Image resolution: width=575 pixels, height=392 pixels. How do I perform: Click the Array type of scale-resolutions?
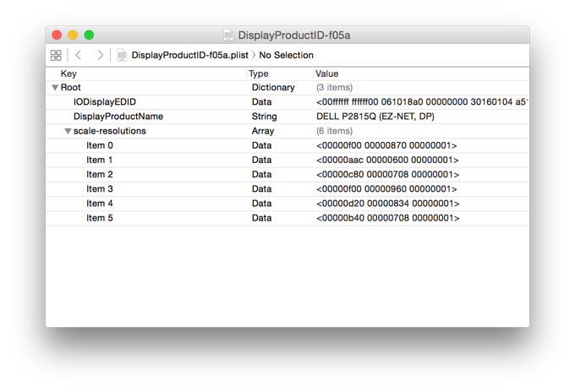pos(263,131)
